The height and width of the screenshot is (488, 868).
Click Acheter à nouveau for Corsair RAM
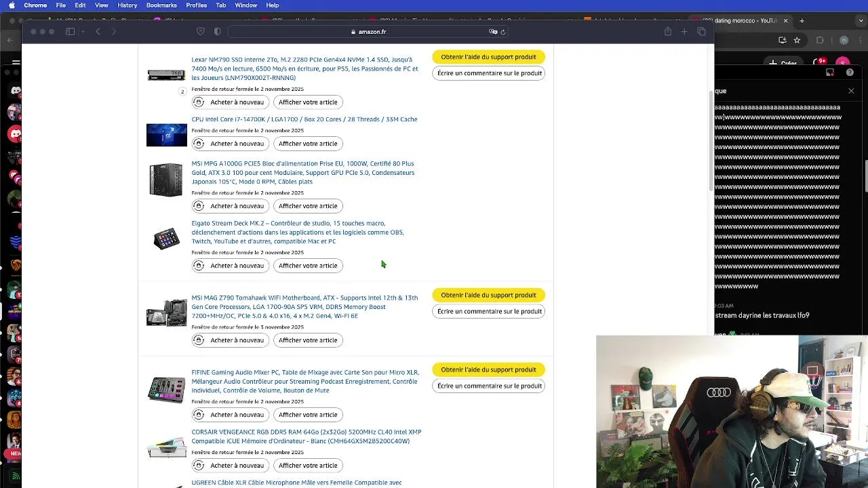[x=229, y=466]
